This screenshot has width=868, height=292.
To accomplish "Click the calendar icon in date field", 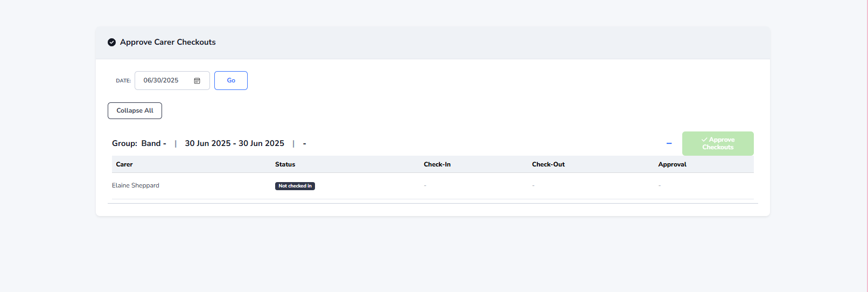I will pos(197,81).
